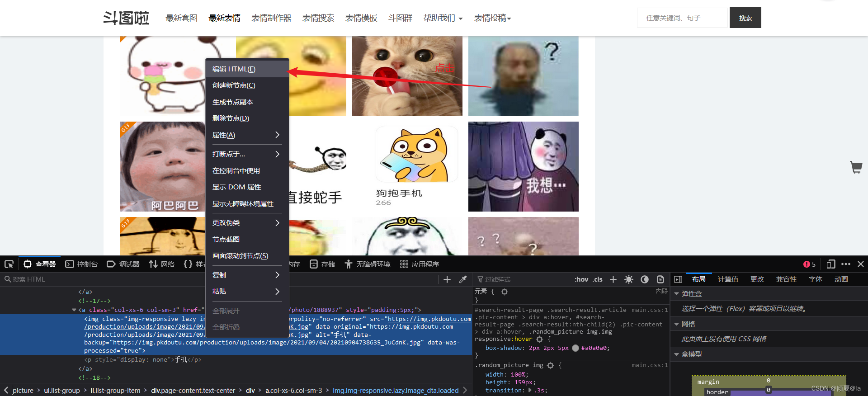The image size is (868, 396).
Task: Collapse the a.col-xs-6 element tree node
Action: click(x=74, y=310)
